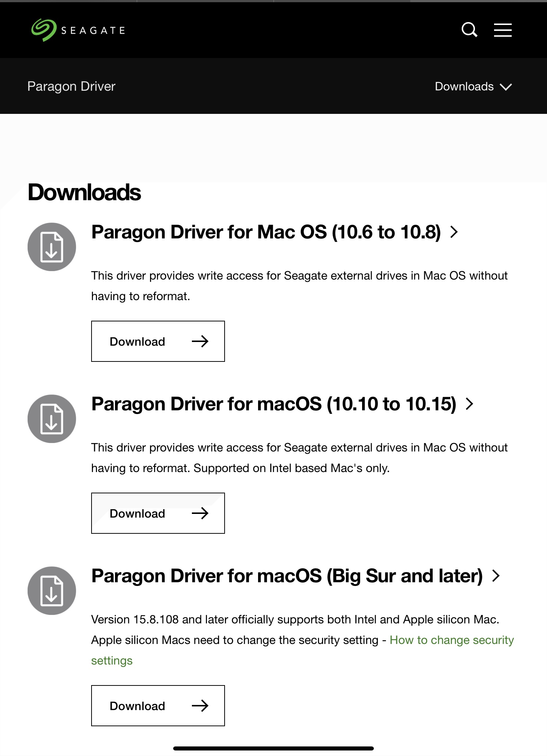Screen dimensions: 547x756
Task: Click the Downloads section heading
Action: coord(84,192)
